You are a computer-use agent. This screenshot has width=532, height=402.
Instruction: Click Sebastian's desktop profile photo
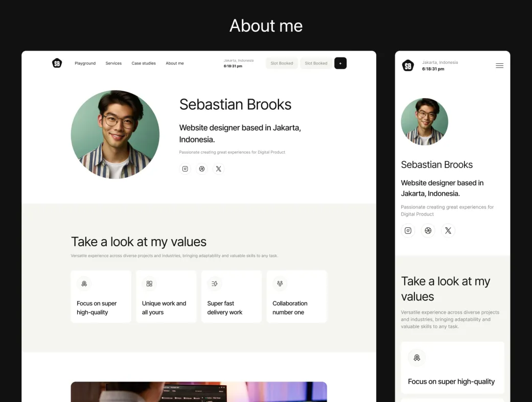click(115, 134)
